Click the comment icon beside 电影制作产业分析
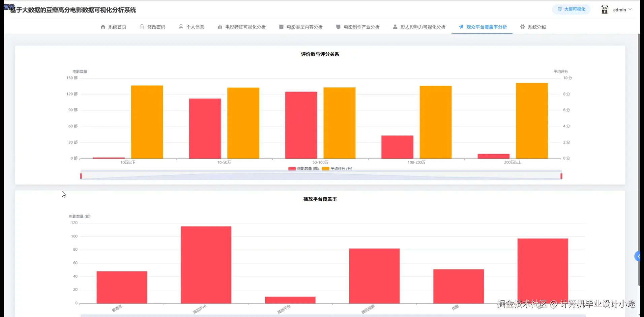The width and height of the screenshot is (644, 317). point(337,27)
